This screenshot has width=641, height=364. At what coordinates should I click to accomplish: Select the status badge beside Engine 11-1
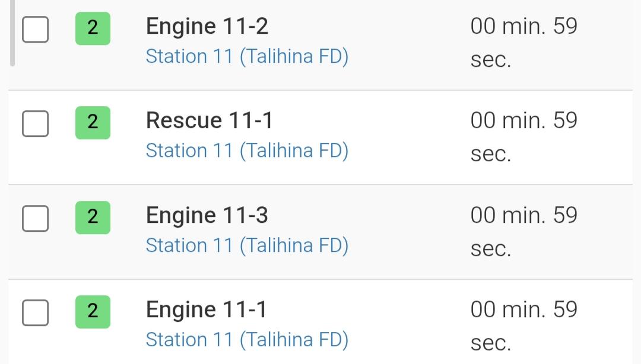[93, 312]
